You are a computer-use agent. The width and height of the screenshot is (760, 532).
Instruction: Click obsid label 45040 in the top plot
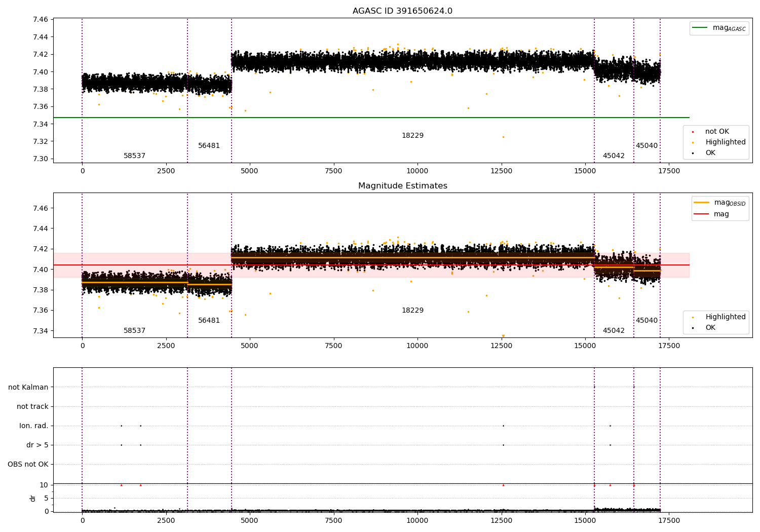point(647,146)
